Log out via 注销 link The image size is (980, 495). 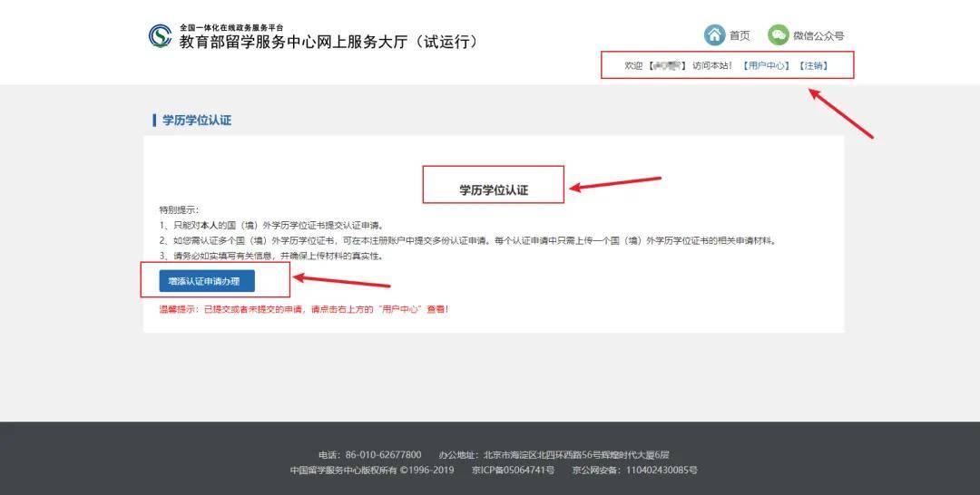pyautogui.click(x=814, y=65)
